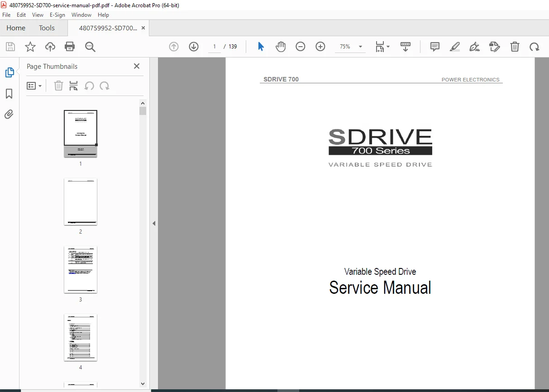Close the SD700 document tab
This screenshot has width=549, height=392.
[143, 28]
